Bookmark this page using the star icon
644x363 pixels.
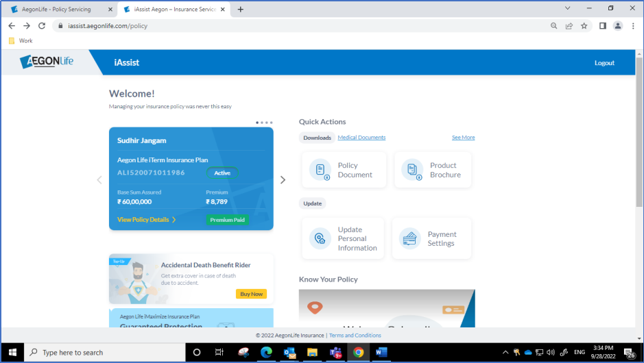coord(584,26)
